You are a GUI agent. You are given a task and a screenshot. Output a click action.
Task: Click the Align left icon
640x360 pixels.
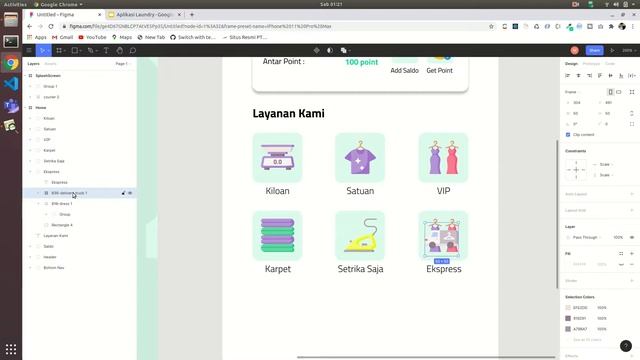click(x=568, y=76)
